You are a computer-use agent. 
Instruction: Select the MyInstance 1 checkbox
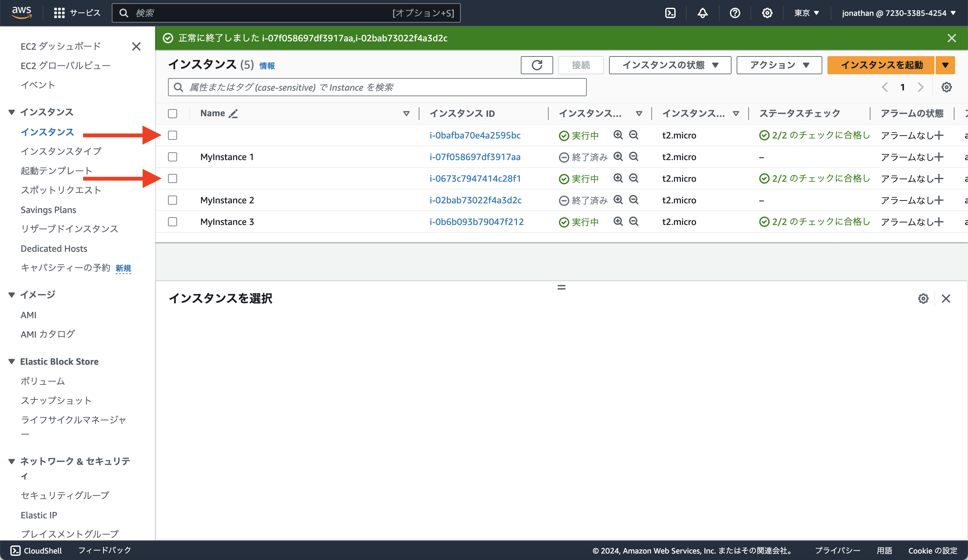(173, 157)
